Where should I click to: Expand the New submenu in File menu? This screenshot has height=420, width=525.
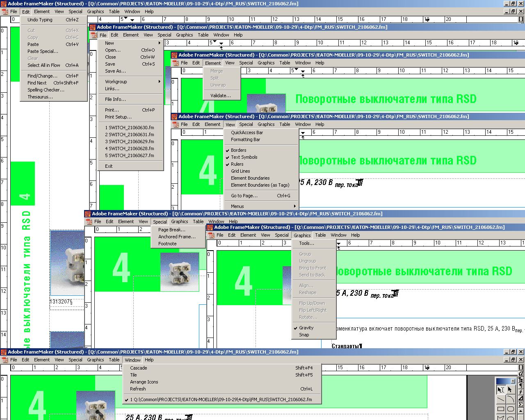(131, 43)
